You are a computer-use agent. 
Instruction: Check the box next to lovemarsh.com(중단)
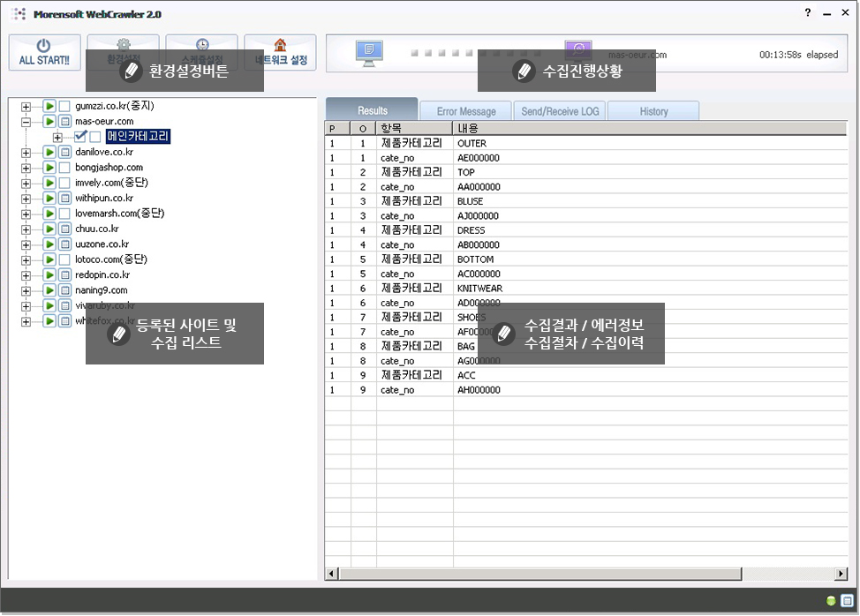pos(64,214)
